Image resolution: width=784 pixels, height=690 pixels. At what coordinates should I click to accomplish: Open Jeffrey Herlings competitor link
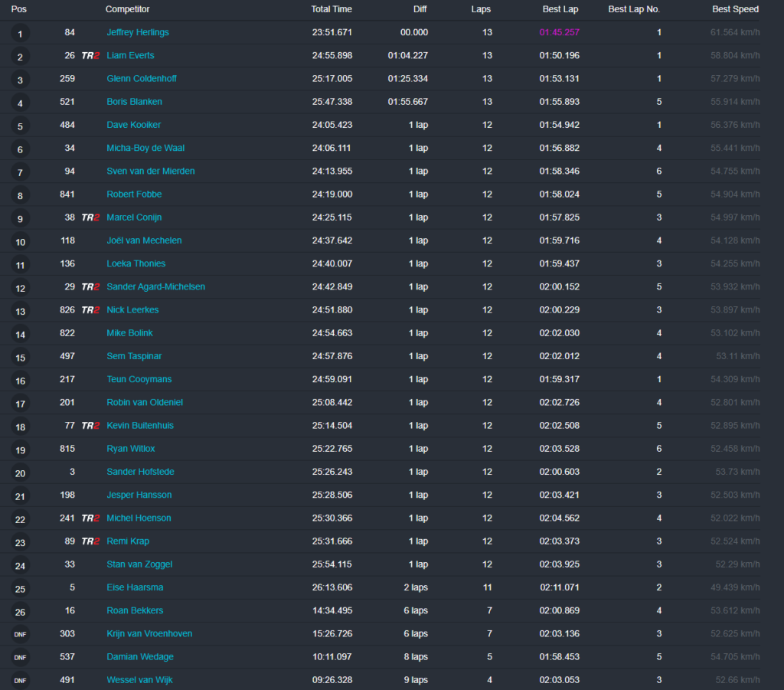pyautogui.click(x=138, y=32)
